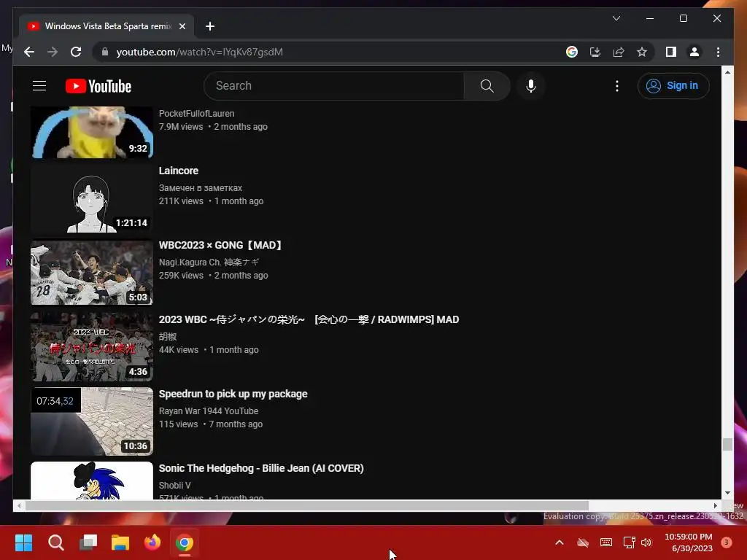Open the Laincore video thumbnail
747x560 pixels.
point(92,198)
